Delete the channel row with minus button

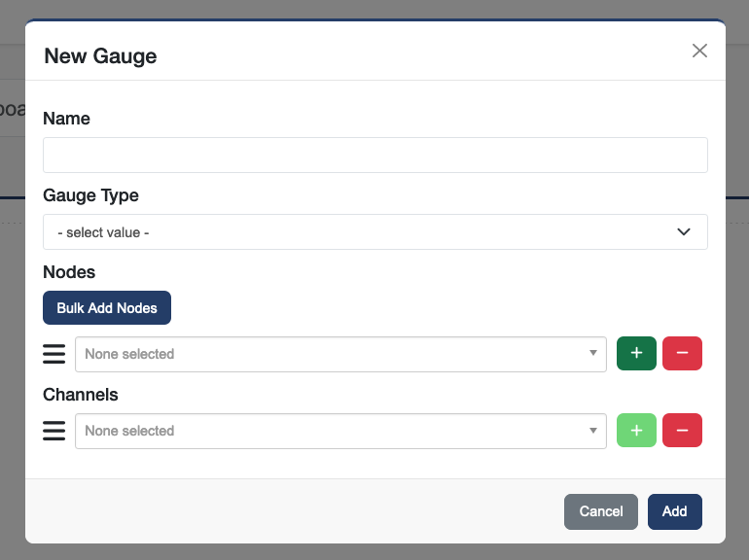click(x=682, y=431)
